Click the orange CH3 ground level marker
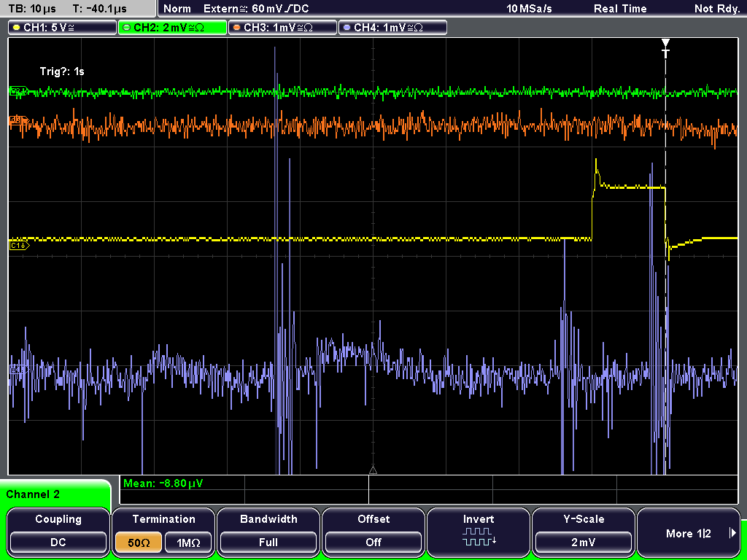747x560 pixels. point(18,120)
